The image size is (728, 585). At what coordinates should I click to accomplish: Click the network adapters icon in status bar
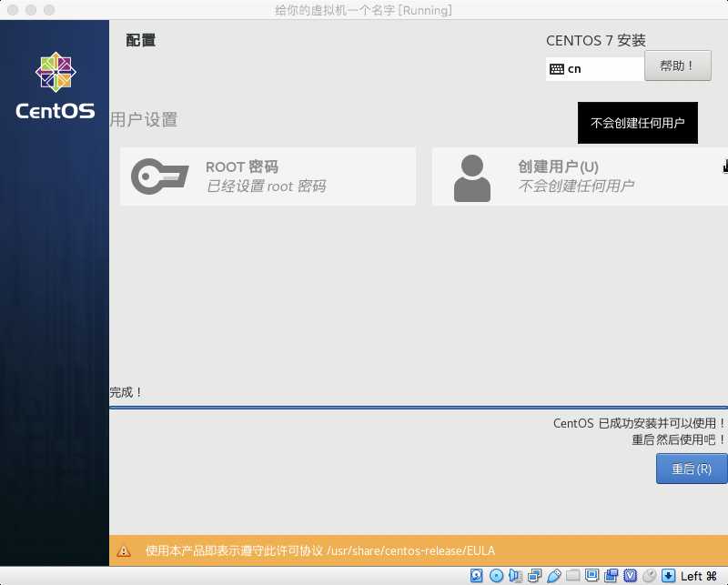pos(534,576)
